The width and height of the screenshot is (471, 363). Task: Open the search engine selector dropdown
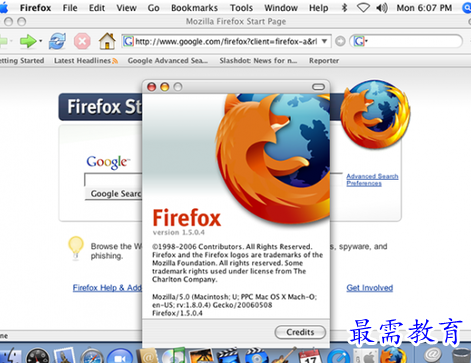pos(360,41)
